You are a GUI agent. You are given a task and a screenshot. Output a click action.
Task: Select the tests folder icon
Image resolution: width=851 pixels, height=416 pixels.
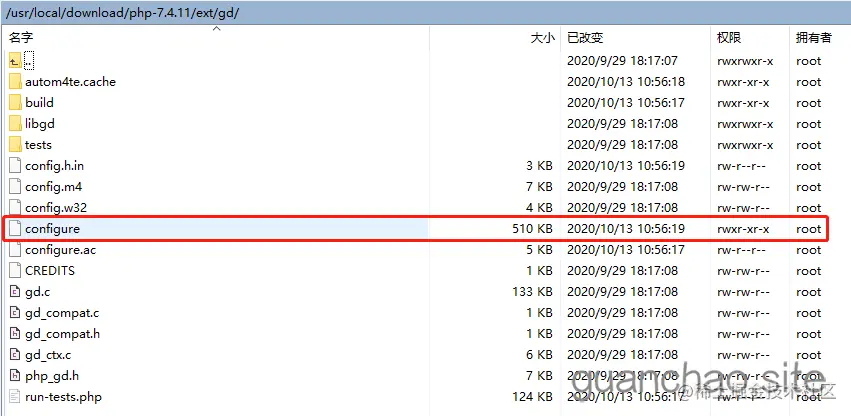click(x=15, y=145)
